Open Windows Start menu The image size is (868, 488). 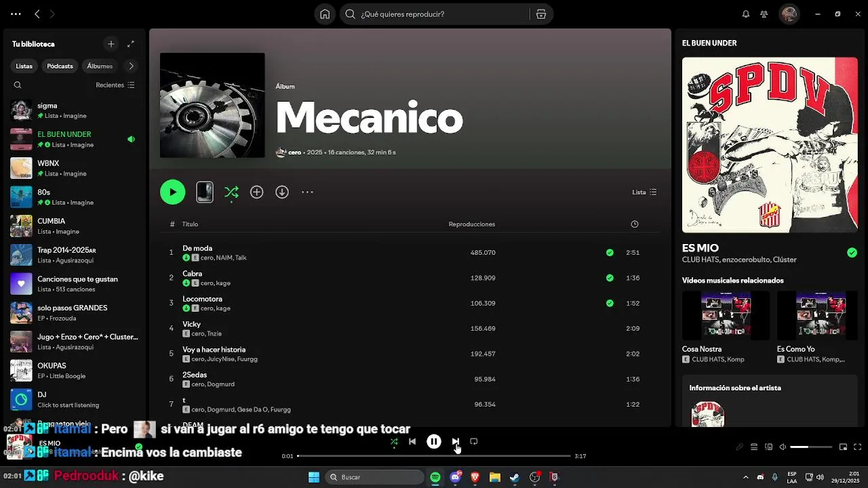pos(314,477)
